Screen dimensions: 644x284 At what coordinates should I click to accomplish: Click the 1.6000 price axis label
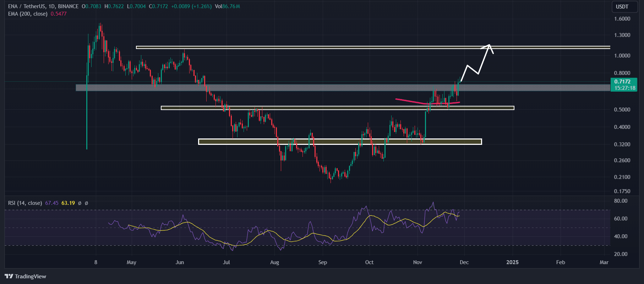(622, 19)
